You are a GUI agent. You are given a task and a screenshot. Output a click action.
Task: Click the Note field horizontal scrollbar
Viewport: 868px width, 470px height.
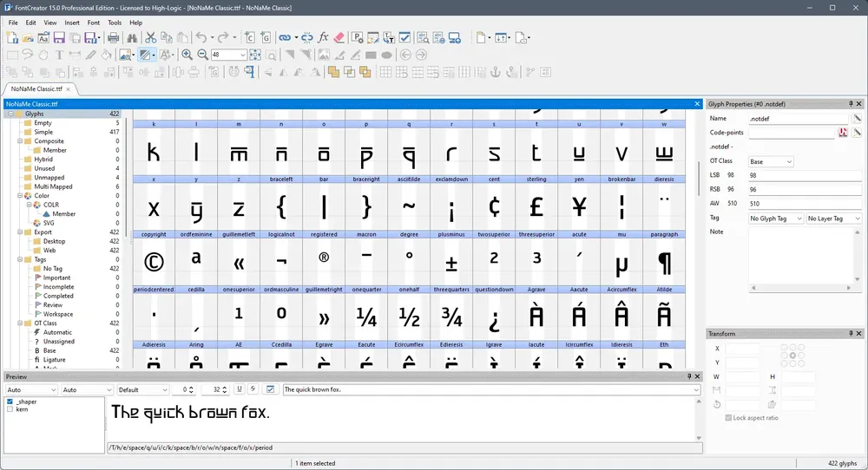point(800,288)
